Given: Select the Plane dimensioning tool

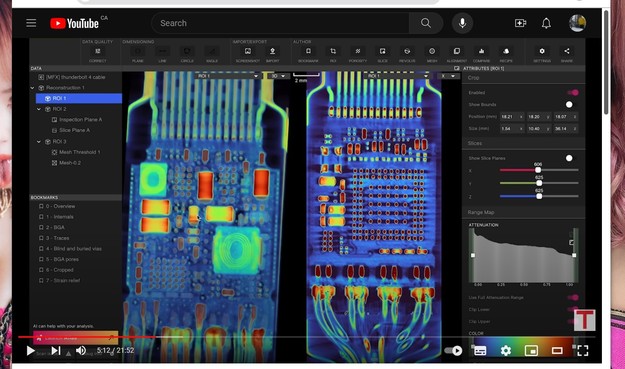Looking at the screenshot, I should click(138, 51).
